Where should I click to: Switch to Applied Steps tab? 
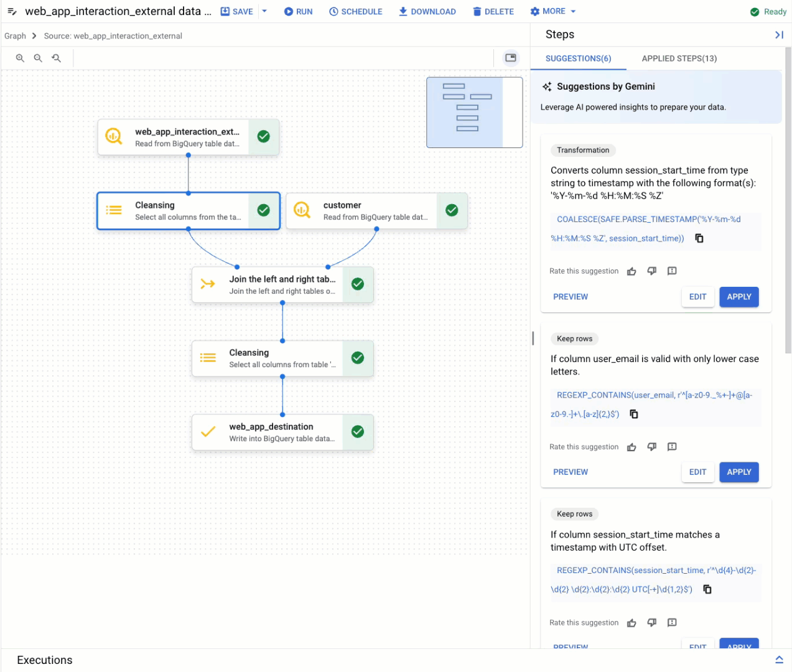tap(679, 58)
